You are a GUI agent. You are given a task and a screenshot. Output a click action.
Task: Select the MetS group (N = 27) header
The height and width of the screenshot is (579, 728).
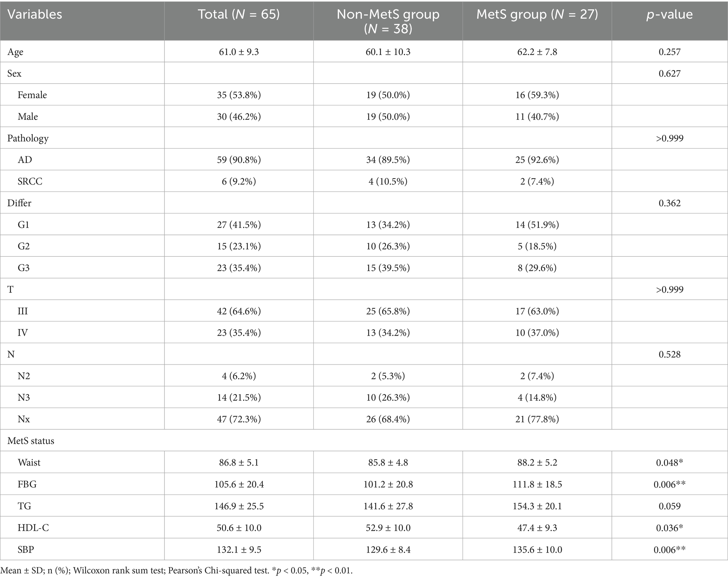537,15
